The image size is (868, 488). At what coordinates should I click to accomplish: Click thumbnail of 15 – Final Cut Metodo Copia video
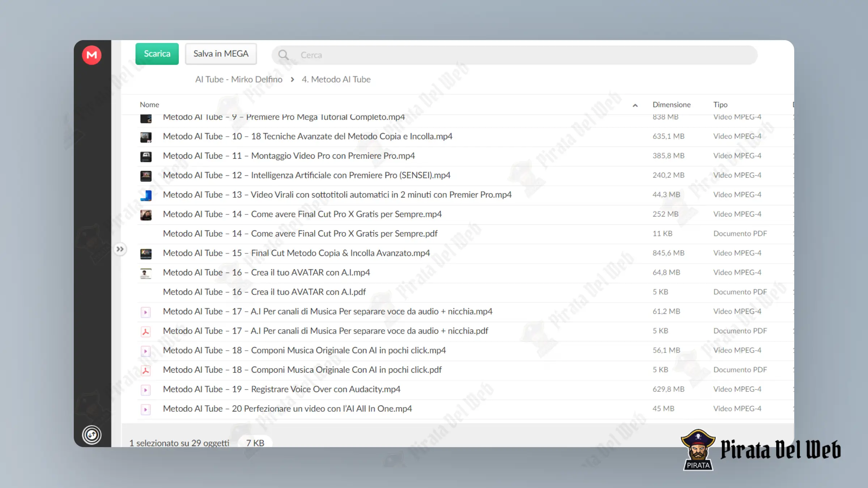(x=146, y=254)
